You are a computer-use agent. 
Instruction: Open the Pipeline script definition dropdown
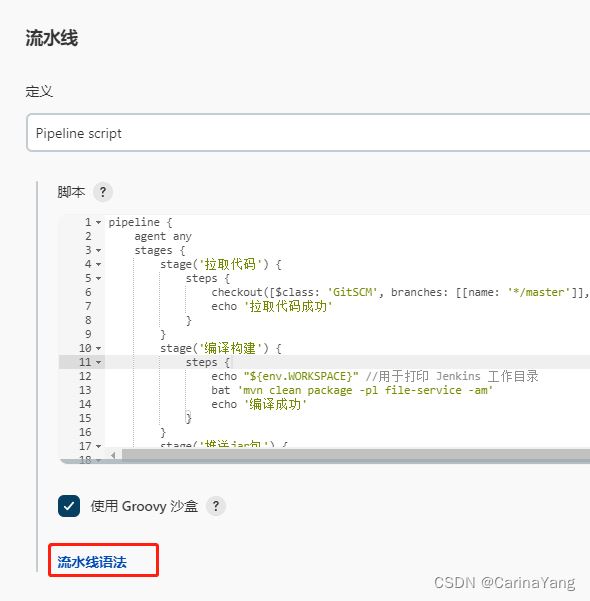(308, 133)
